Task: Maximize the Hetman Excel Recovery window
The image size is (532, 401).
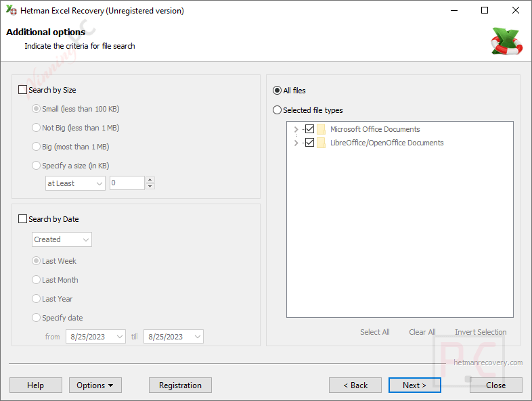Action: click(485, 11)
